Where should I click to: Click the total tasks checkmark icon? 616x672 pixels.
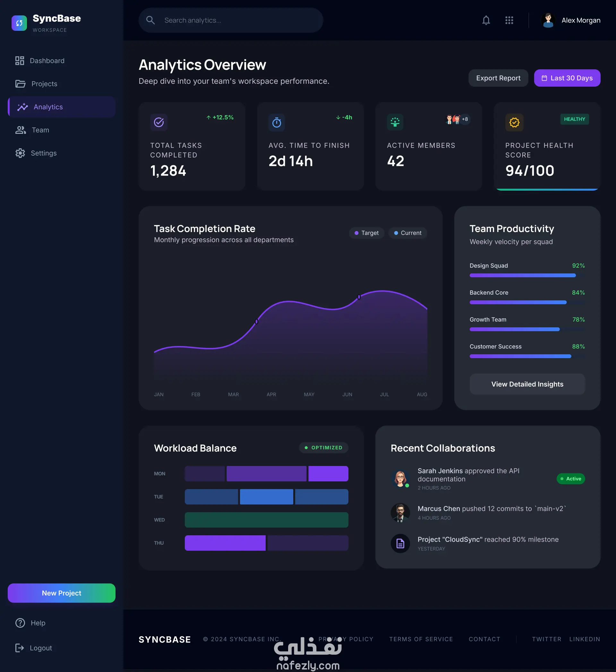coord(159,122)
